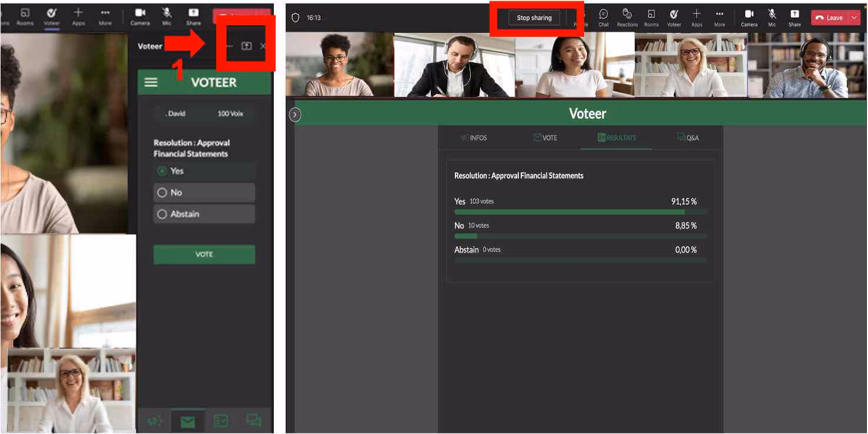
Task: Open the Rooms icon
Action: pos(651,15)
